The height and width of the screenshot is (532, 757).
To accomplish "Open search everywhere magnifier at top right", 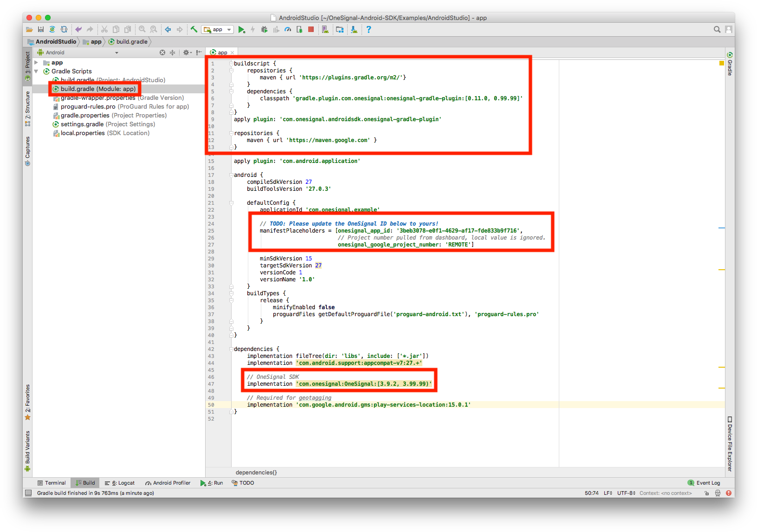I will [717, 30].
